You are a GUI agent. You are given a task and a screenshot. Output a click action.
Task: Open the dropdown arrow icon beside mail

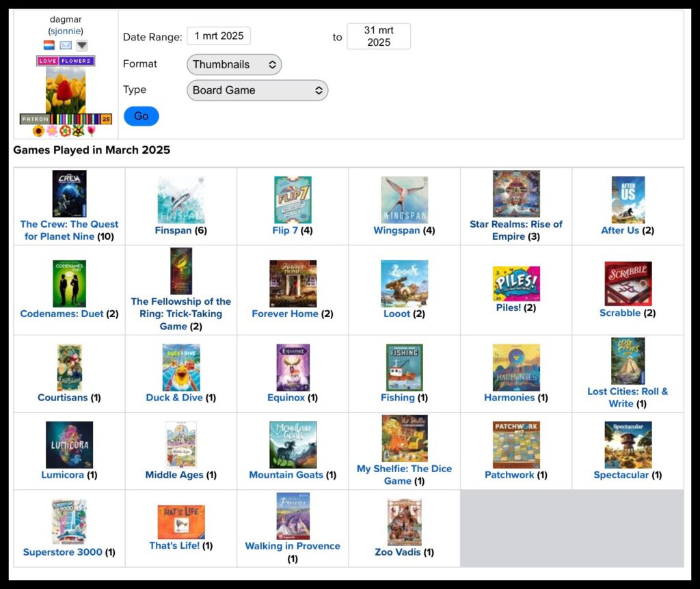click(82, 45)
